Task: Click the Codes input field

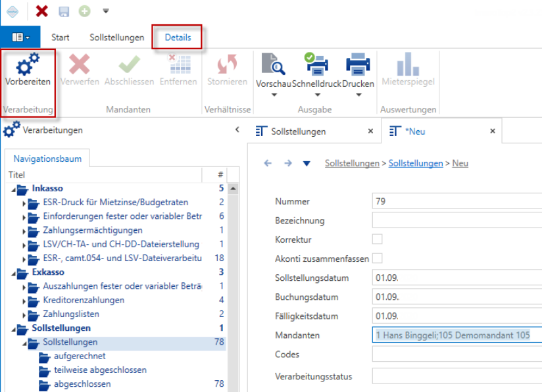Action: click(457, 355)
